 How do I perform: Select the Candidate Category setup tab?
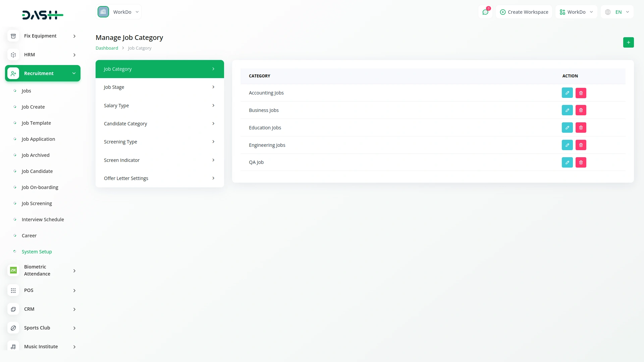point(160,124)
